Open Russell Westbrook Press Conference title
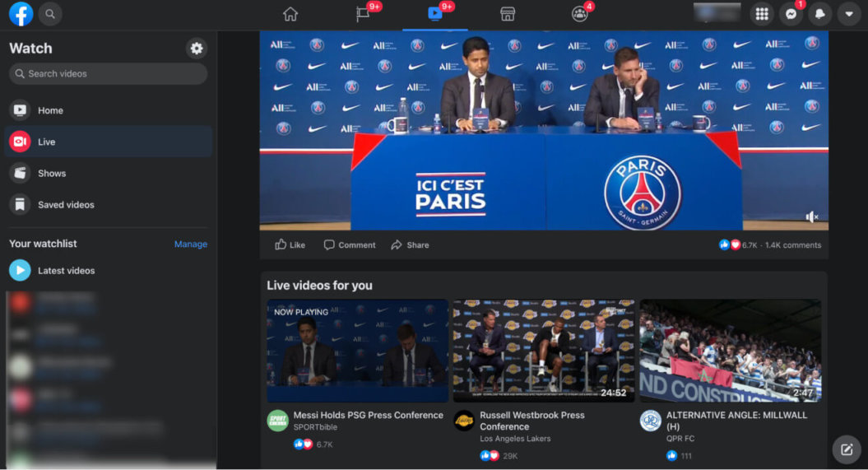Image resolution: width=868 pixels, height=470 pixels. 532,421
